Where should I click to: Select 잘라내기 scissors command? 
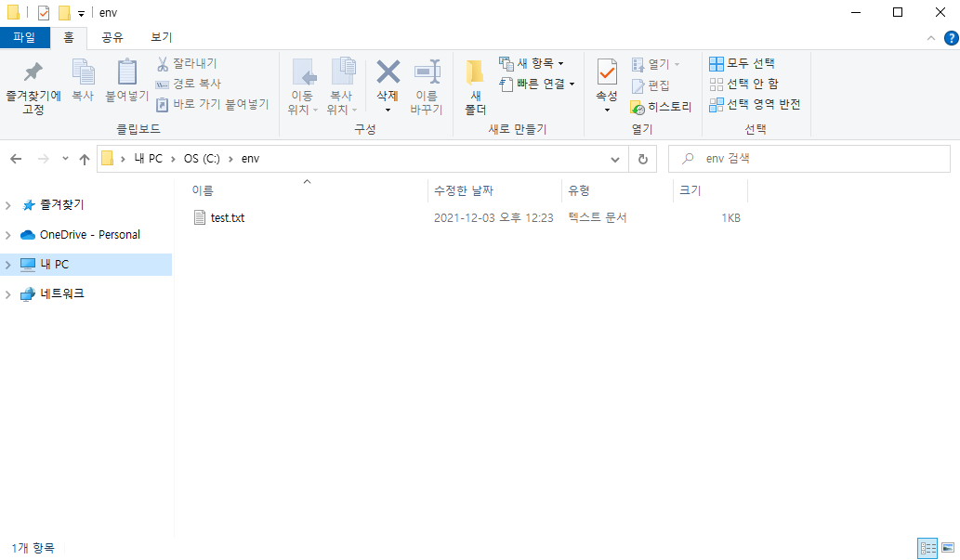coord(188,64)
